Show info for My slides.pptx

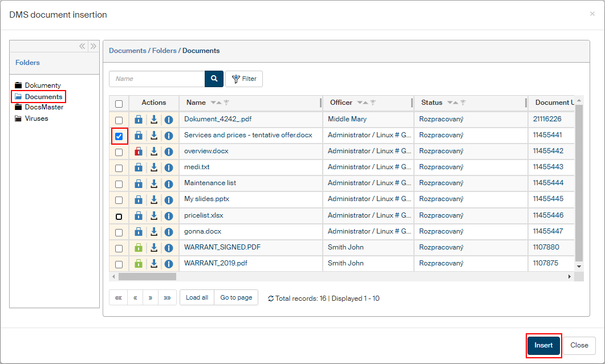(169, 200)
